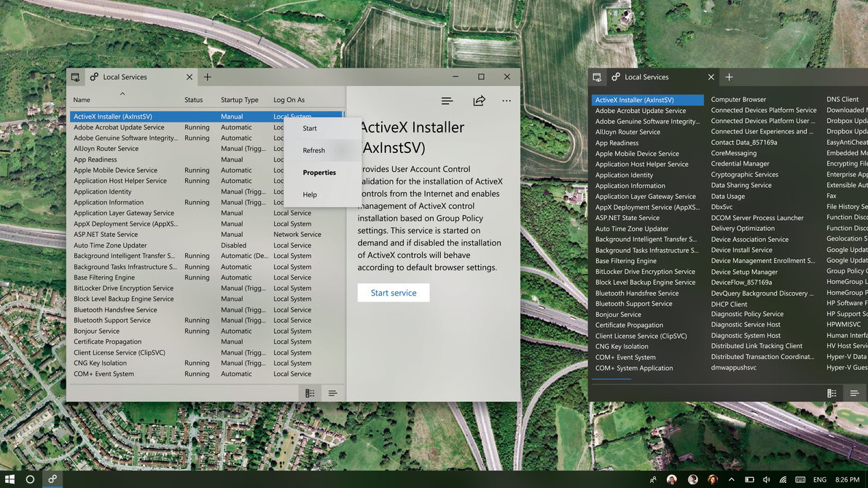Close the Local Services tab in the dark window
This screenshot has width=868, height=488.
(711, 77)
